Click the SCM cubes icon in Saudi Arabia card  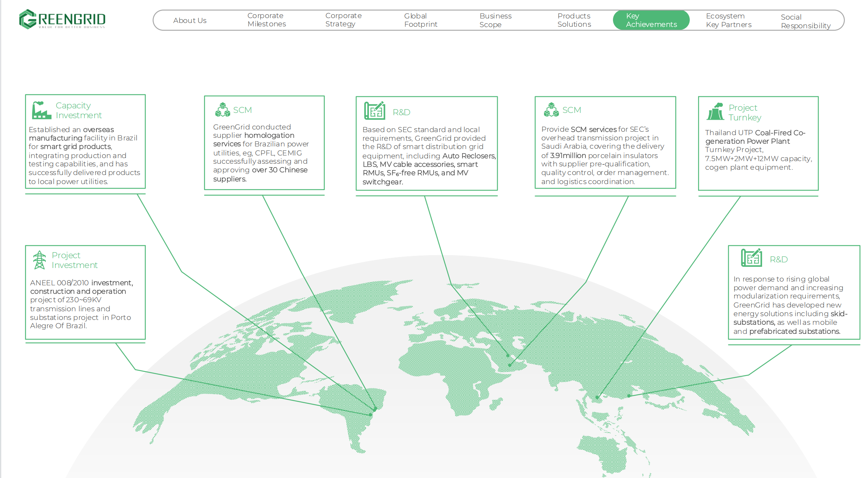(x=551, y=110)
